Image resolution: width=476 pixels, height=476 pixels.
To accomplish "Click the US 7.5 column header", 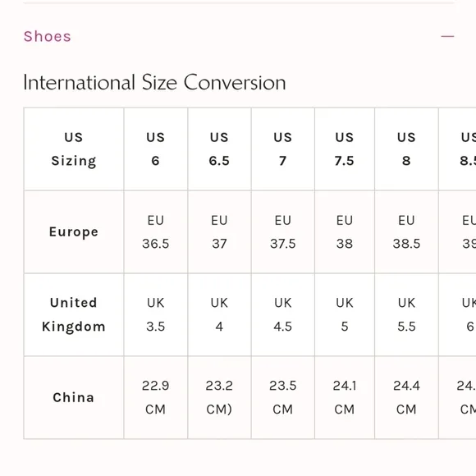I will pyautogui.click(x=345, y=149).
